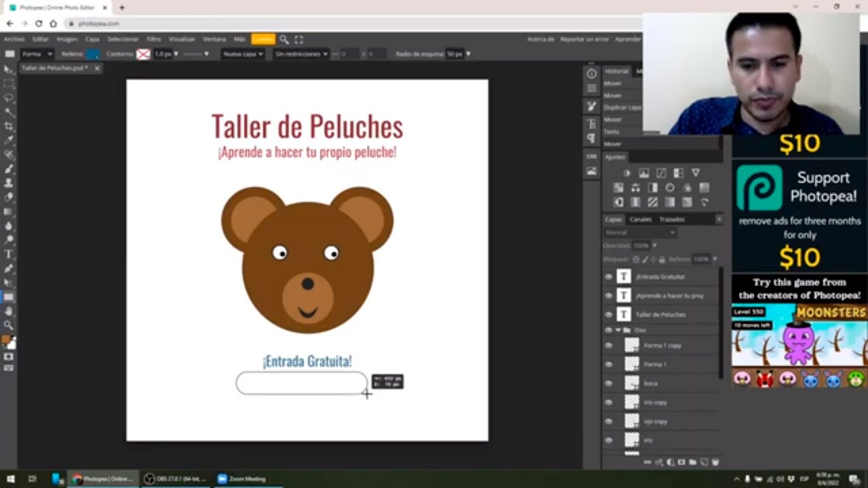The width and height of the screenshot is (868, 488).
Task: Select the Taller de Peluches.psd document tab
Action: (54, 68)
